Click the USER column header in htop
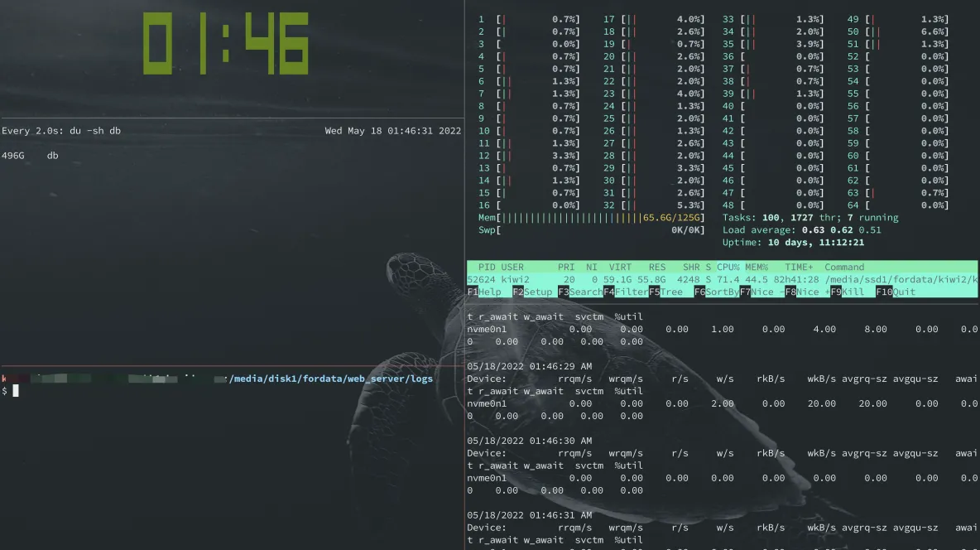980x550 pixels. pos(512,268)
